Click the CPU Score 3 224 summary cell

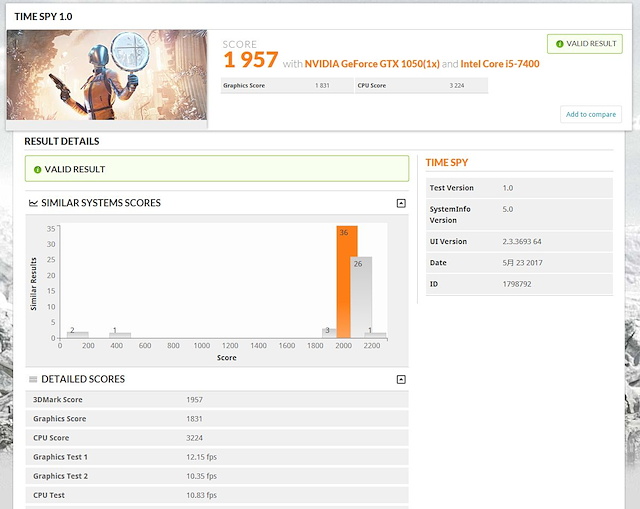tap(421, 85)
